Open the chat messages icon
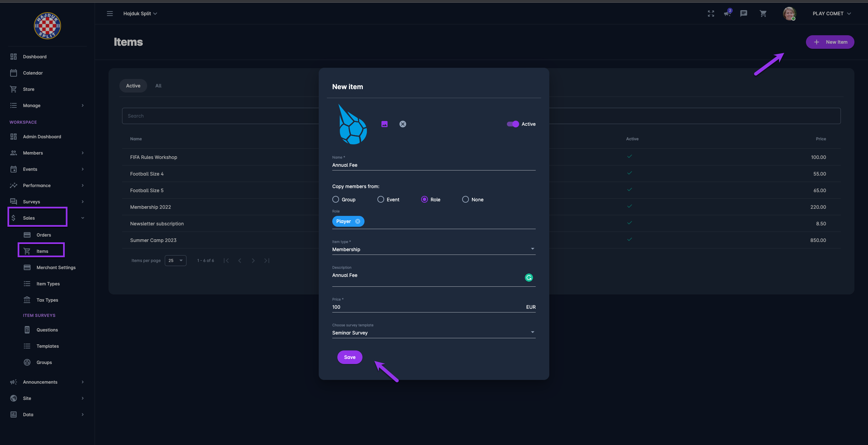The height and width of the screenshot is (445, 868). (x=744, y=14)
